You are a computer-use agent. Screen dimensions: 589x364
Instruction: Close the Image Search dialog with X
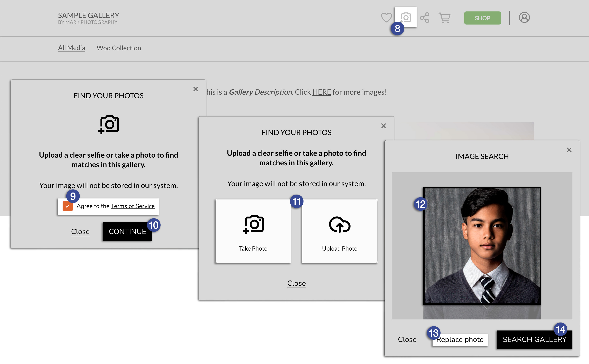569,150
